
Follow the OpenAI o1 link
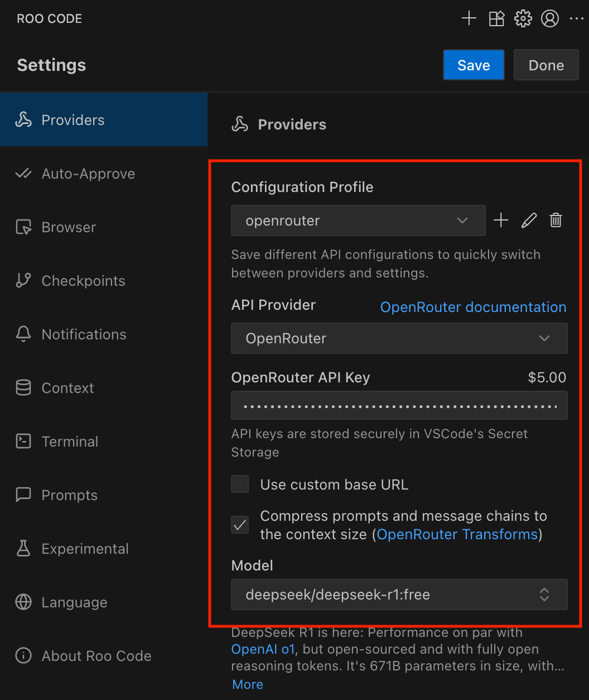[263, 649]
